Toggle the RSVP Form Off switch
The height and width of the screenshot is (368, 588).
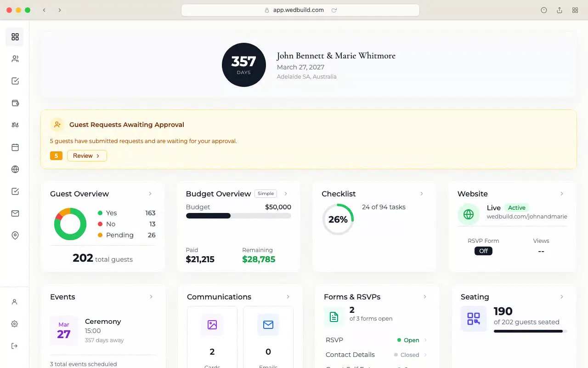coord(483,251)
